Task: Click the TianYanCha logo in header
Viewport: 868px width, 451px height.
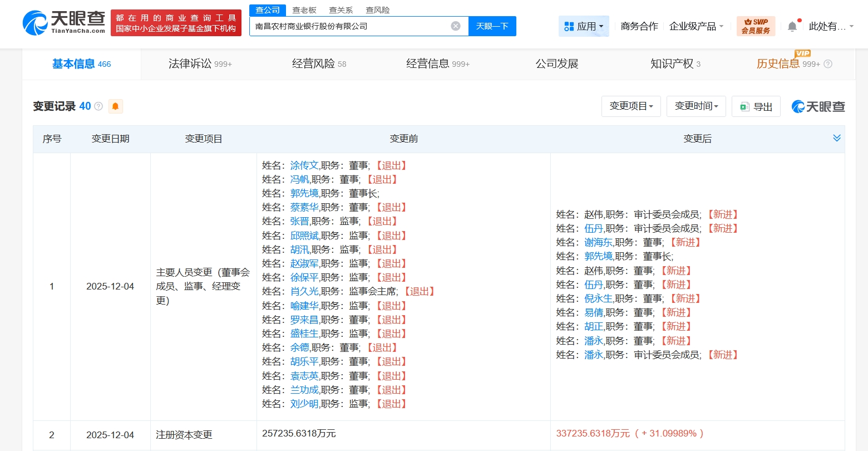Action: [x=63, y=22]
